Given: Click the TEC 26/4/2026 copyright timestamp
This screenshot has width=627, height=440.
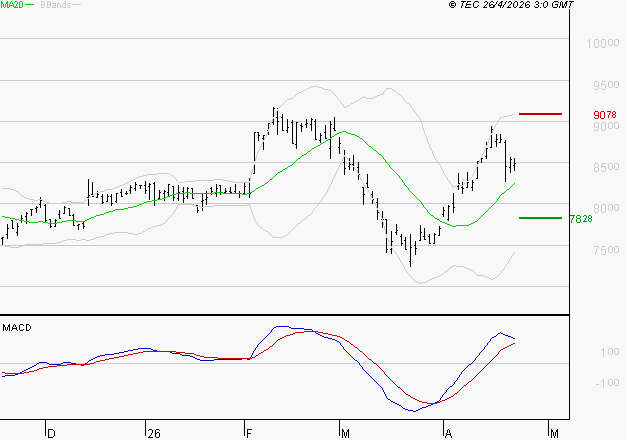Looking at the screenshot, I should point(511,5).
